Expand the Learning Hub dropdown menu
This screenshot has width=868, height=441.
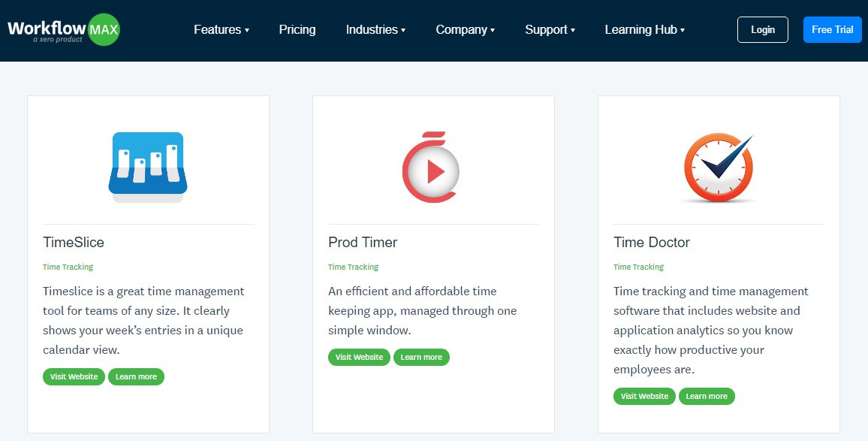click(645, 30)
